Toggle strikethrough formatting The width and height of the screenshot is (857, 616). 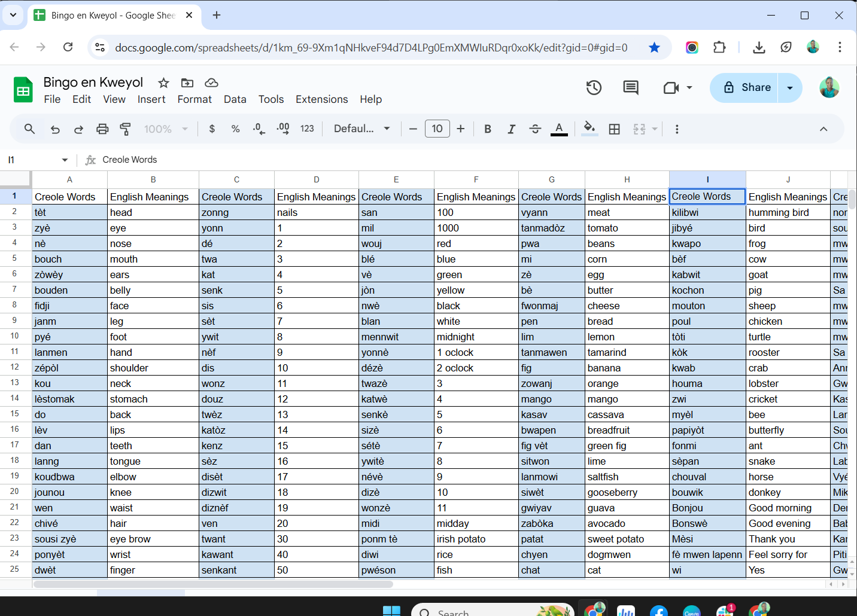tap(535, 129)
